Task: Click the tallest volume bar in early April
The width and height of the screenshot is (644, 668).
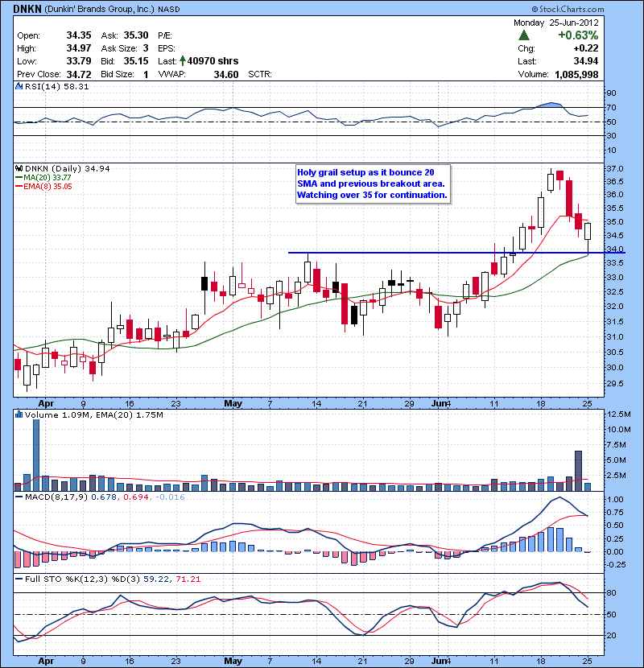Action: (x=36, y=455)
